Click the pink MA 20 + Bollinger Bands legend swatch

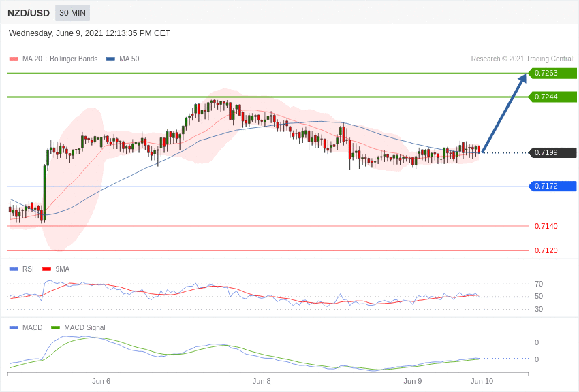14,59
